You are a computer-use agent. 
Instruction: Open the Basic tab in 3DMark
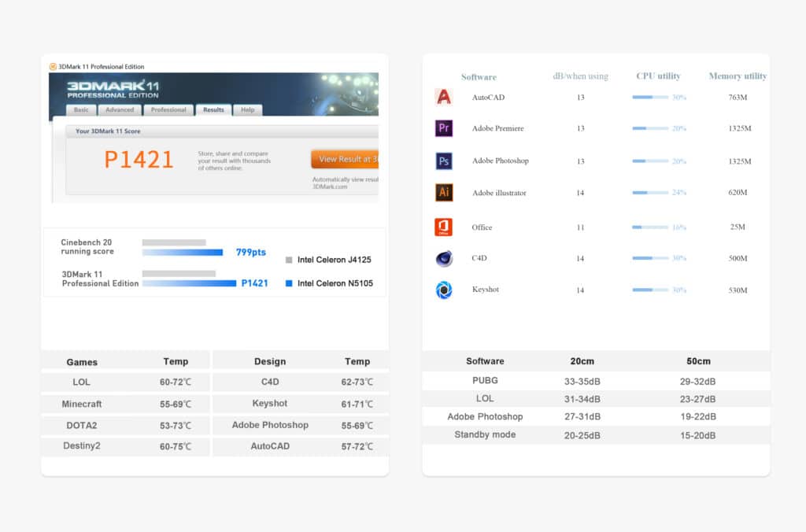point(81,110)
